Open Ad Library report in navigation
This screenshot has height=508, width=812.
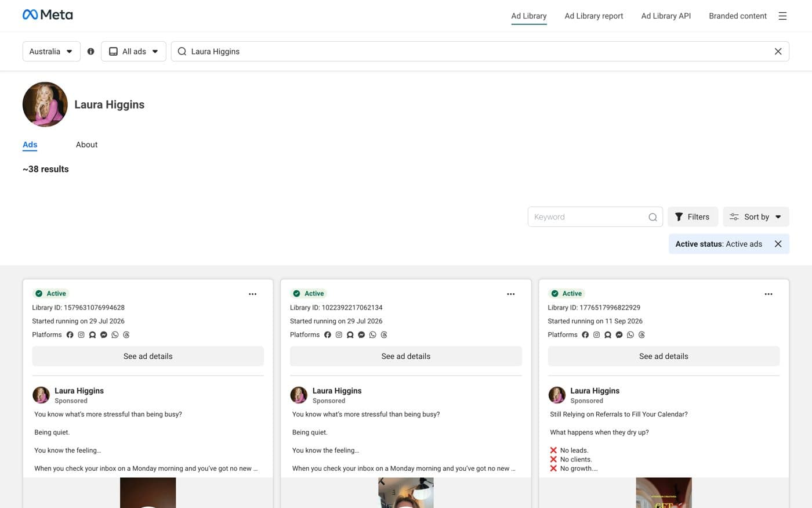pos(594,16)
